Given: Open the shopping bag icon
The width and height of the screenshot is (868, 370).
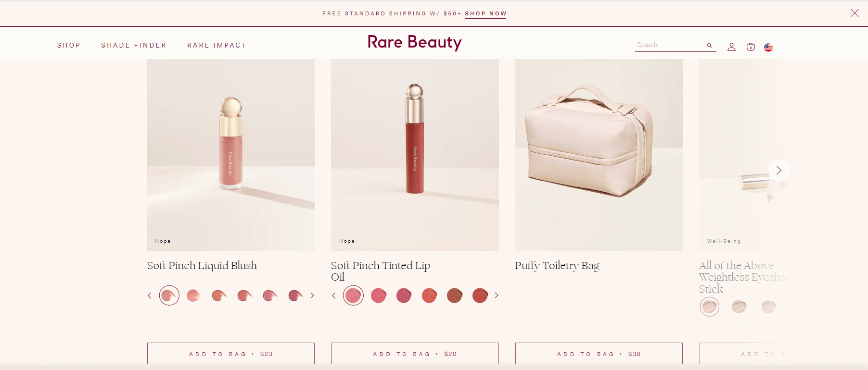Looking at the screenshot, I should [x=751, y=47].
